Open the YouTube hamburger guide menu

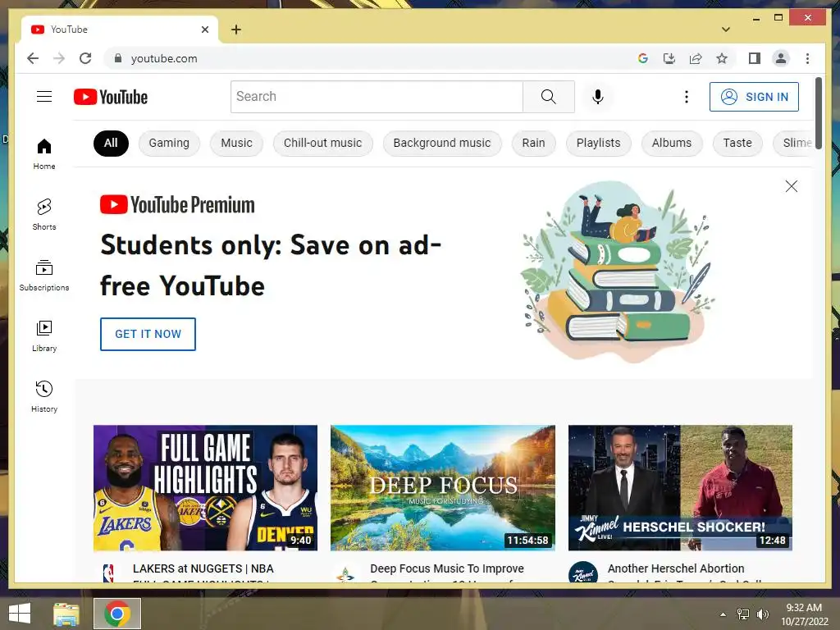[x=44, y=97]
